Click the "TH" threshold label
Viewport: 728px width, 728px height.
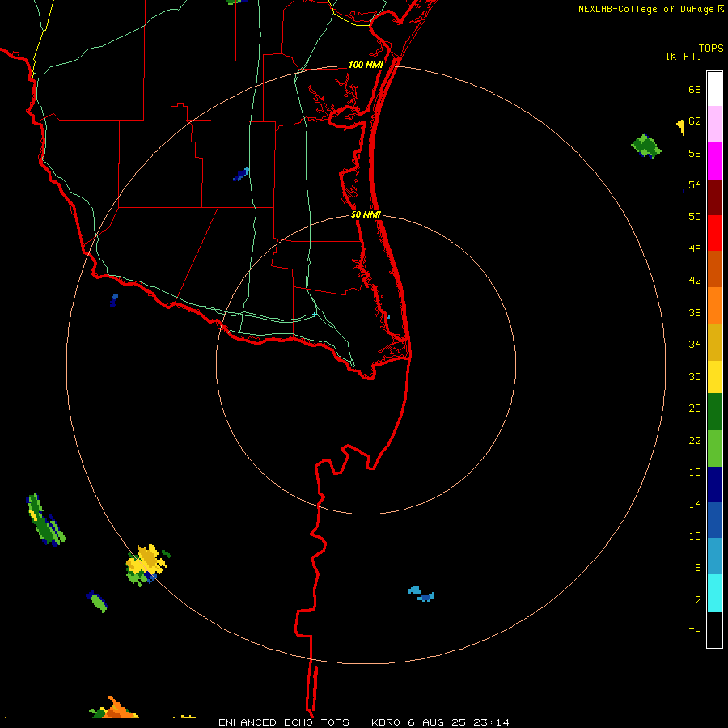695,632
